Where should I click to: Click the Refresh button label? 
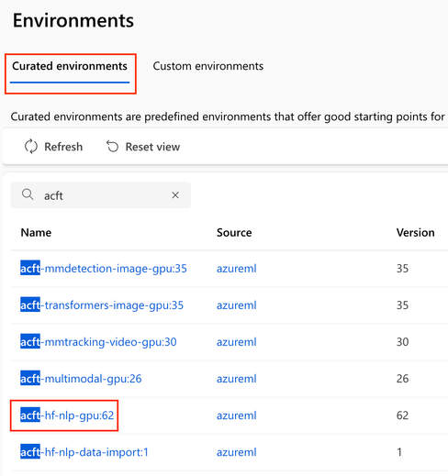pos(63,147)
